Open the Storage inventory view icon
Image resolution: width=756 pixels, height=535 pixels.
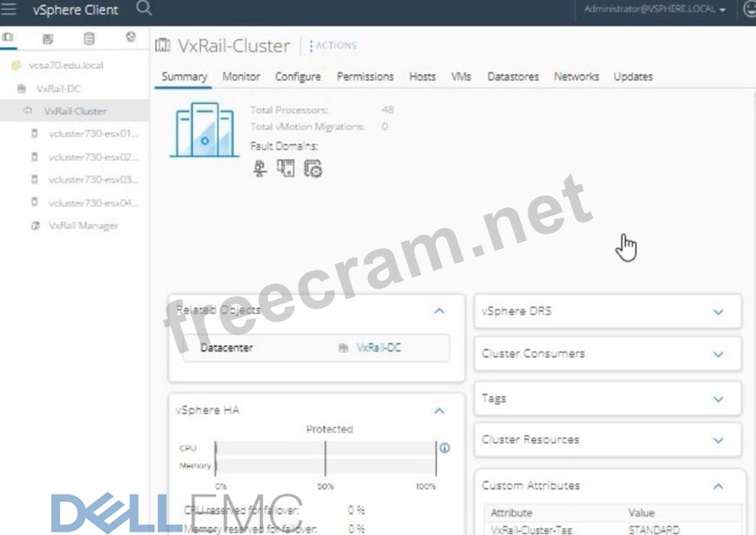(89, 39)
